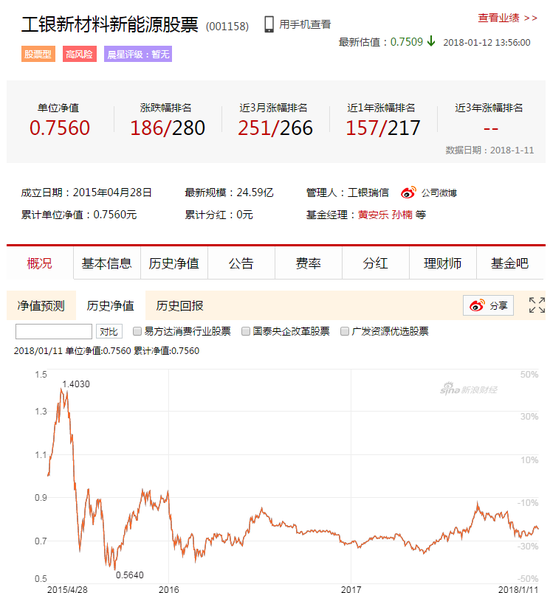This screenshot has width=550, height=593.
Task: Open the 基金吧 tab
Action: pyautogui.click(x=510, y=263)
